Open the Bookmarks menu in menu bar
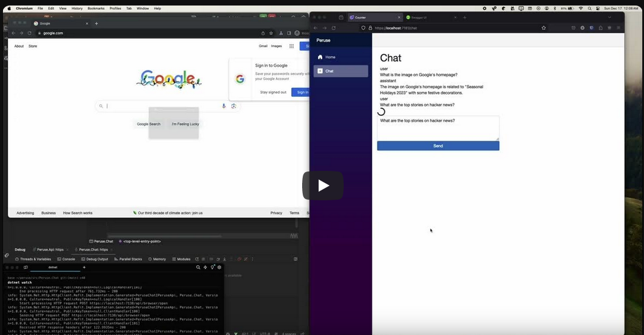Image resolution: width=644 pixels, height=335 pixels. [x=96, y=8]
